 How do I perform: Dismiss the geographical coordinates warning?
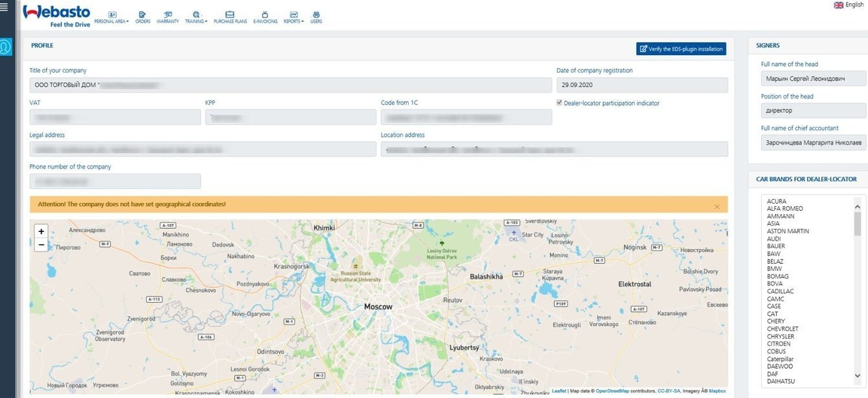[717, 206]
